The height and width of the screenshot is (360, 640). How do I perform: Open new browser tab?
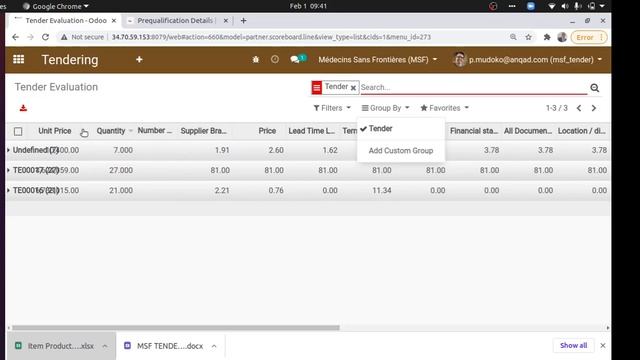(x=243, y=20)
